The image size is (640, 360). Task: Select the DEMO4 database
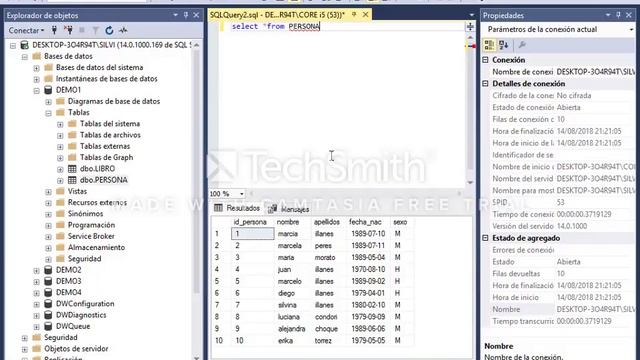tap(69, 292)
